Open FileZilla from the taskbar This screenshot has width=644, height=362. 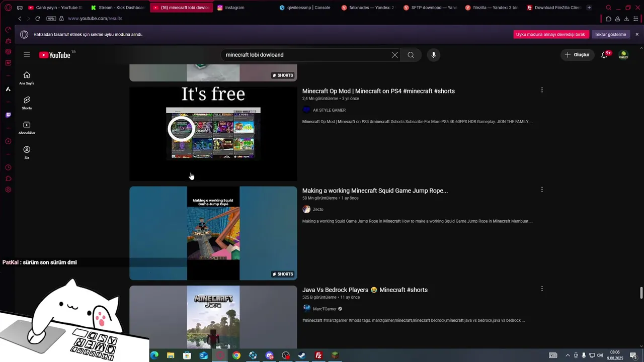click(318, 355)
